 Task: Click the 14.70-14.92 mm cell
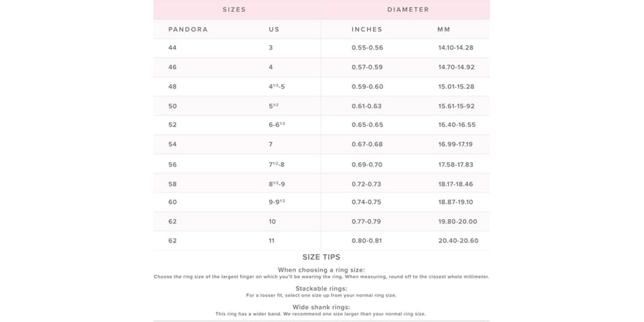[x=456, y=67]
